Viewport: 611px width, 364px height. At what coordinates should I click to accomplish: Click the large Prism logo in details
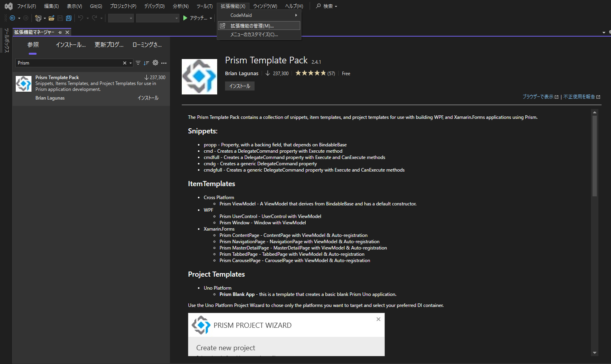[199, 77]
